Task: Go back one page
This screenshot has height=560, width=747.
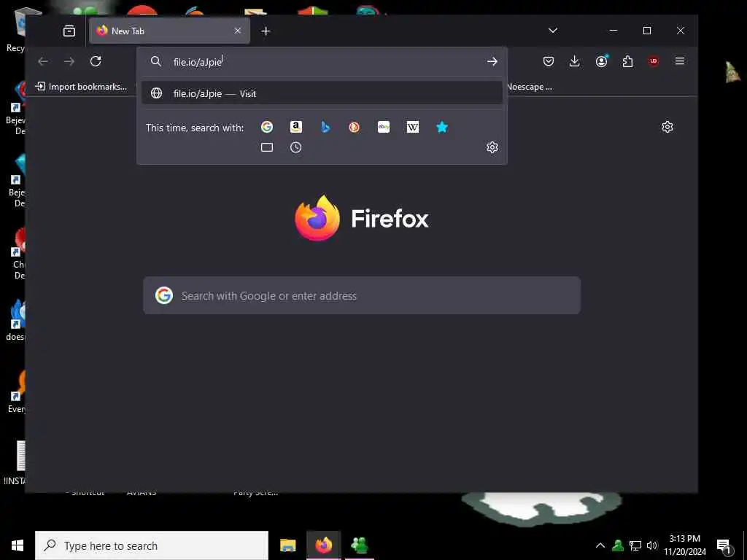Action: point(43,61)
